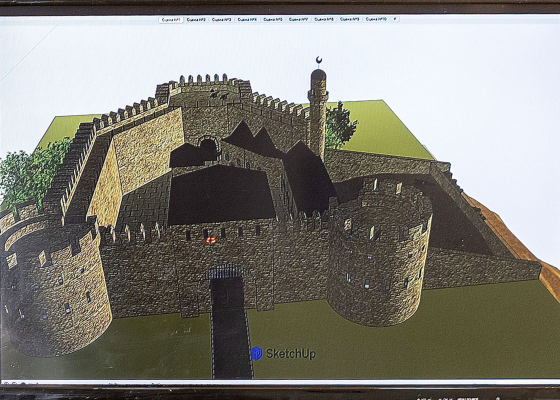The height and width of the screenshot is (400, 560).
Task: Click the tree beside the minaret
Action: tap(339, 126)
